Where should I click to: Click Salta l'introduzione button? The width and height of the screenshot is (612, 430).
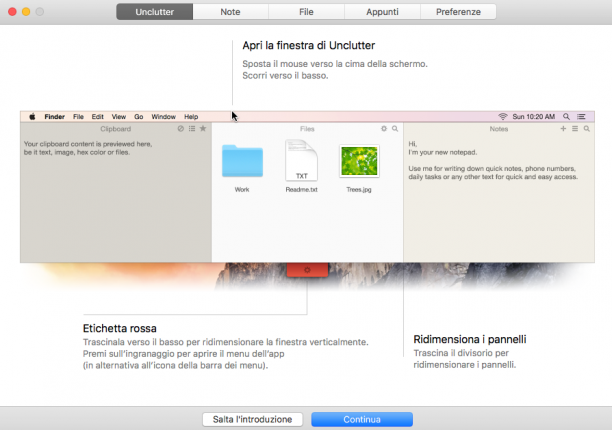click(x=253, y=419)
